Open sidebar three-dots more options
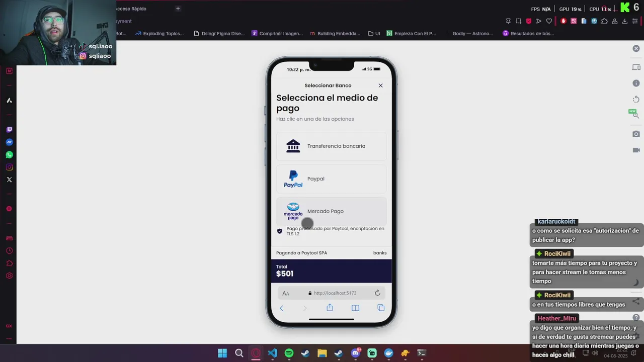 tap(9, 338)
